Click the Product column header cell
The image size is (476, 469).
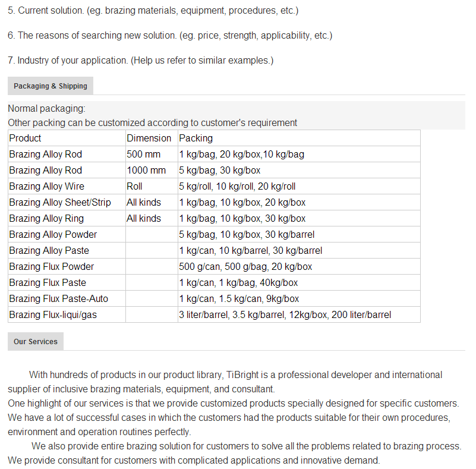(67, 138)
